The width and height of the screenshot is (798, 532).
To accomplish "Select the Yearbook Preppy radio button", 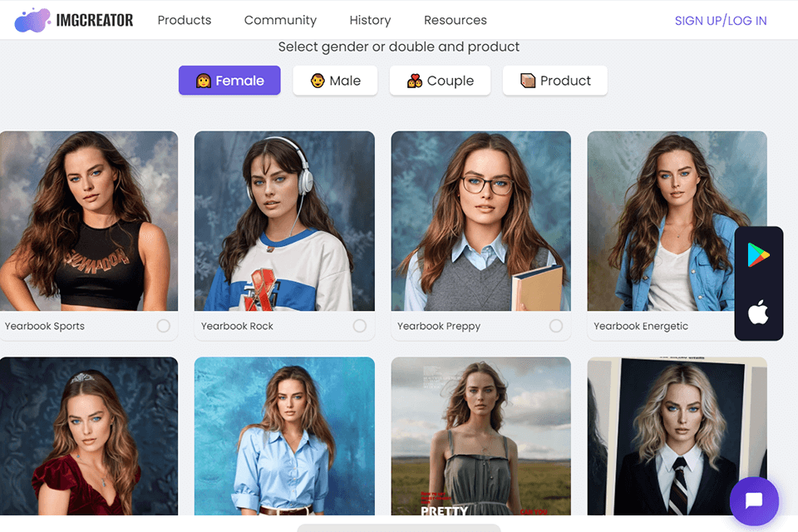I will [x=556, y=326].
